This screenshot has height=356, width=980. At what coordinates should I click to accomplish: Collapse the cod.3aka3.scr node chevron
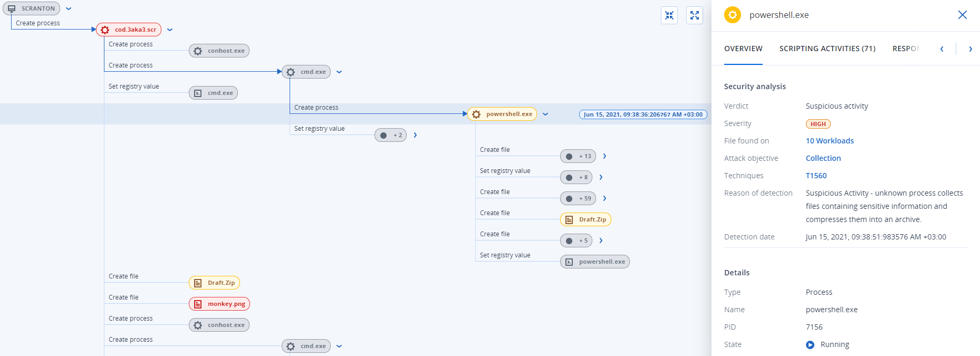point(170,30)
